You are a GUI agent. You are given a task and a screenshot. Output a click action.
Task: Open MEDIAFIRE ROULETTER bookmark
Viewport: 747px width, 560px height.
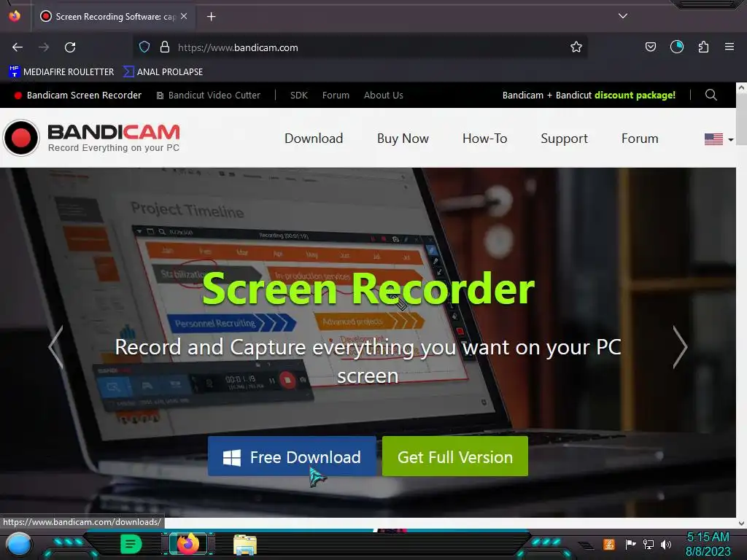(x=61, y=72)
